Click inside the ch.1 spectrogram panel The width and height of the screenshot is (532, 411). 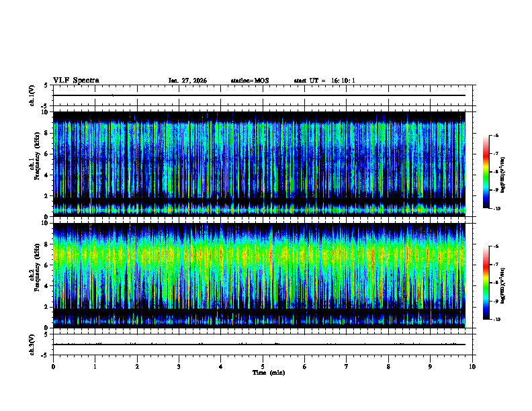click(x=259, y=164)
